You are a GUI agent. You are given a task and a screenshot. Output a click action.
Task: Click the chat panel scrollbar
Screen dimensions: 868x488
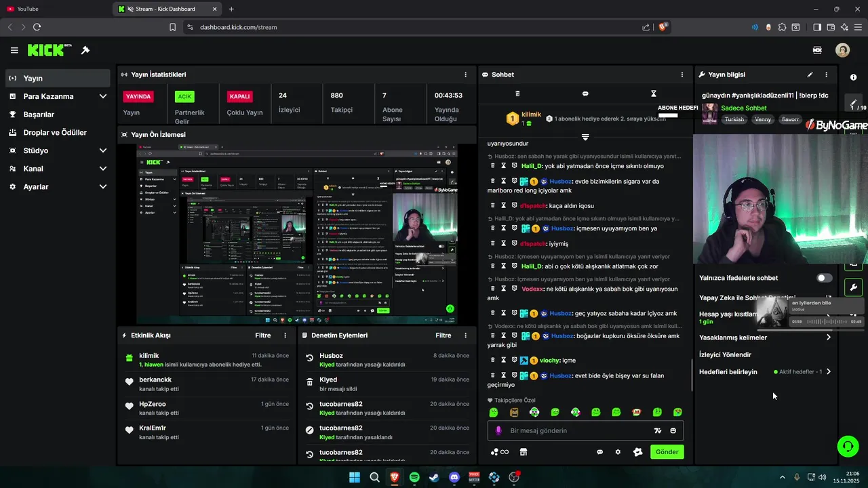tap(691, 375)
